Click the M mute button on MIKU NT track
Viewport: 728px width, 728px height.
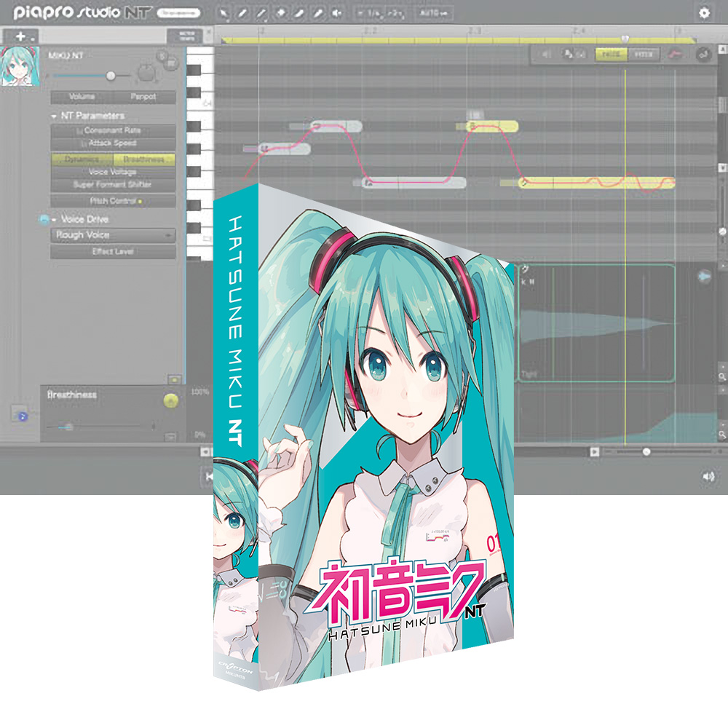(x=171, y=63)
